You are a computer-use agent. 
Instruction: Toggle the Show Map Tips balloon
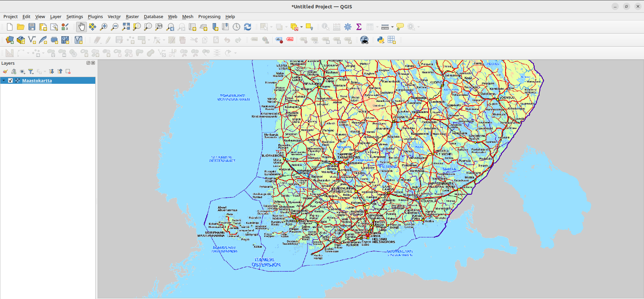tap(400, 27)
